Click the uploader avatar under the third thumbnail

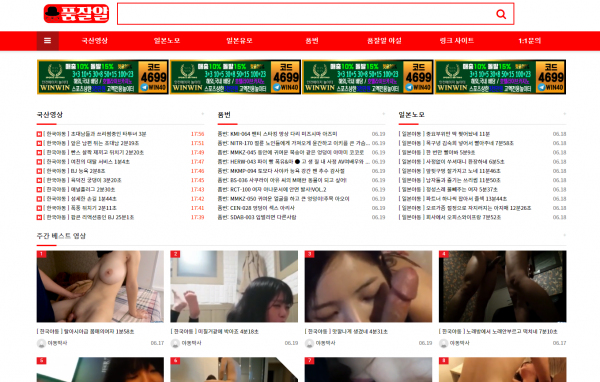pos(309,343)
